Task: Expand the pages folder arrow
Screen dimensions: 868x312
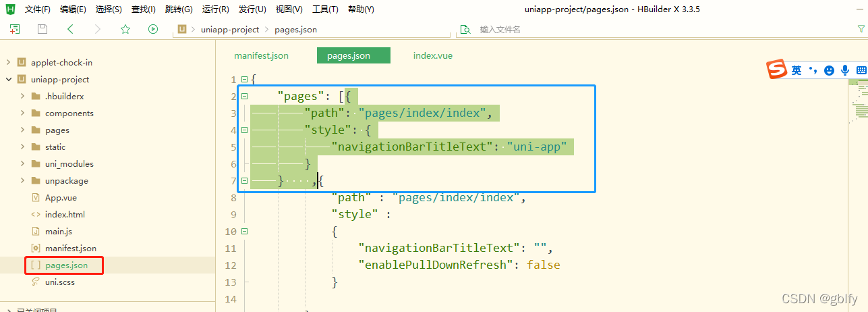Action: tap(22, 130)
